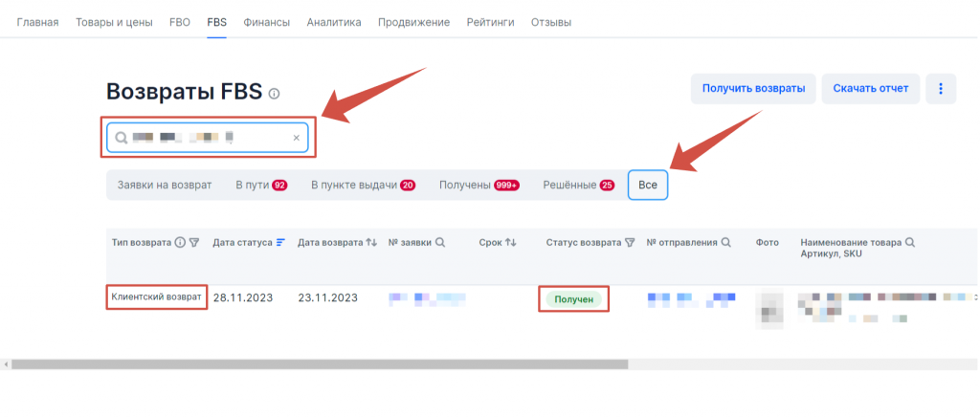Toggle sorting arrows on Дата возврата

point(371,243)
